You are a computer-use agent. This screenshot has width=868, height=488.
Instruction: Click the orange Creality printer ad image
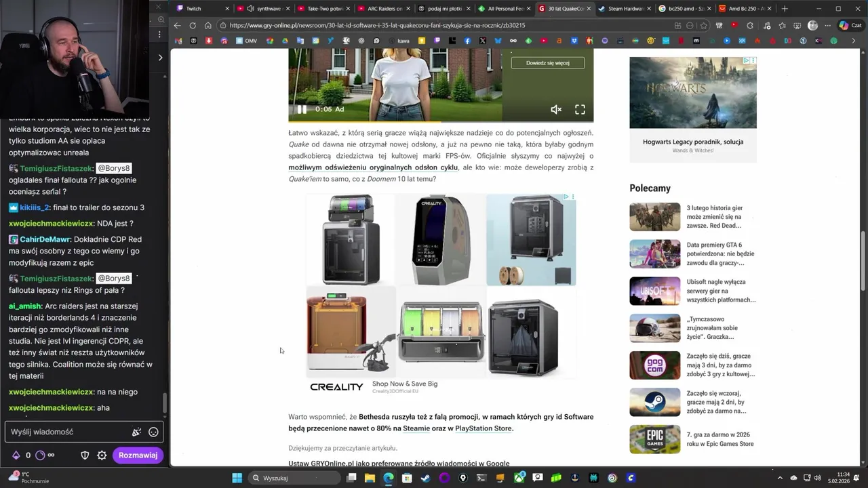pyautogui.click(x=351, y=331)
